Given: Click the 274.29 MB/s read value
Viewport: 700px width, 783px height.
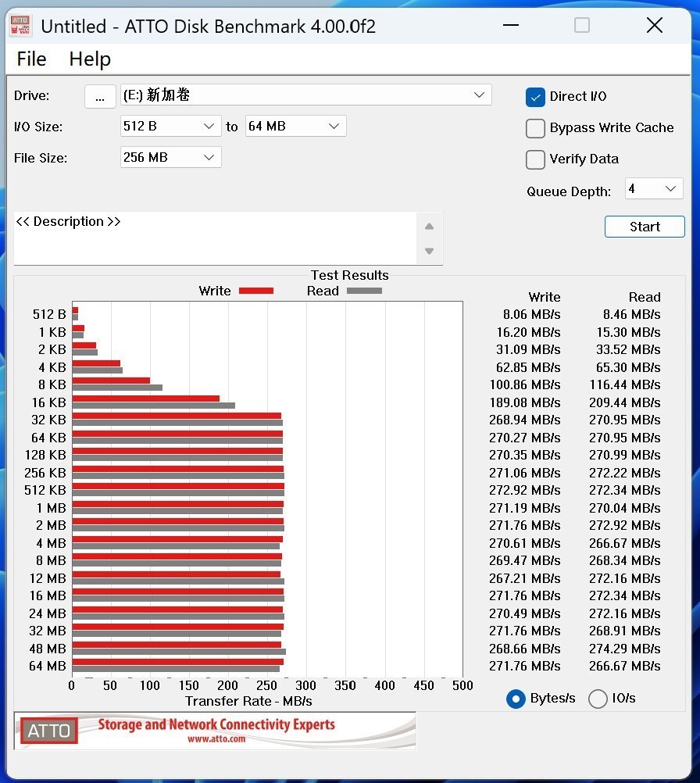Looking at the screenshot, I should pyautogui.click(x=624, y=649).
